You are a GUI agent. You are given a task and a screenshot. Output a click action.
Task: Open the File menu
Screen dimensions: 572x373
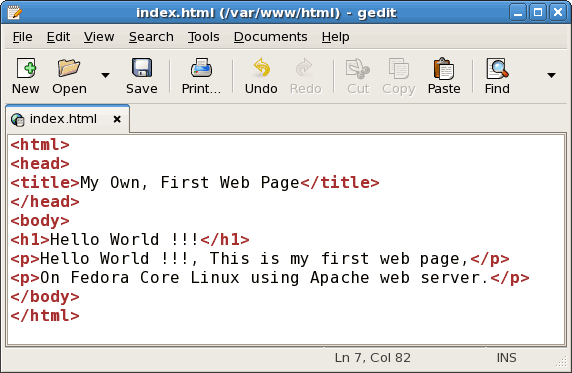[x=22, y=37]
